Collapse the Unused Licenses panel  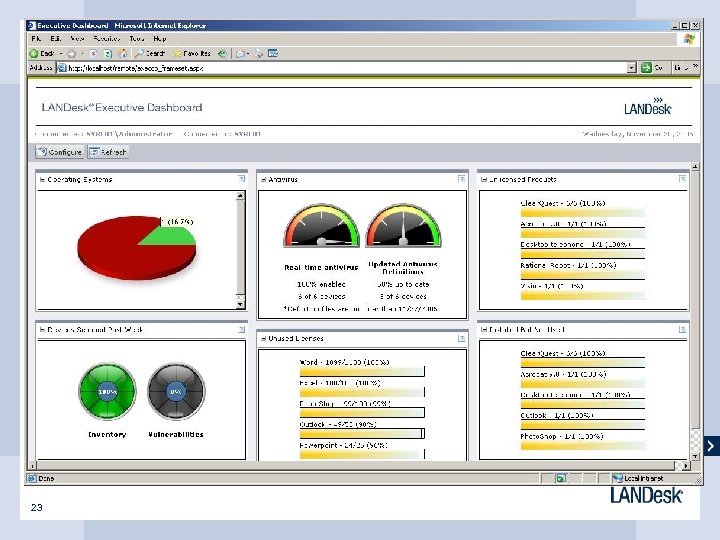(264, 338)
